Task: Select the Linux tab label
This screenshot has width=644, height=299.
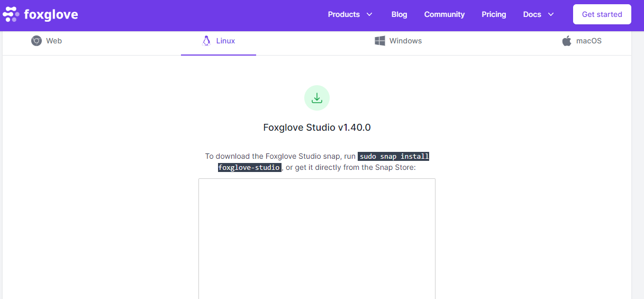Action: tap(225, 41)
